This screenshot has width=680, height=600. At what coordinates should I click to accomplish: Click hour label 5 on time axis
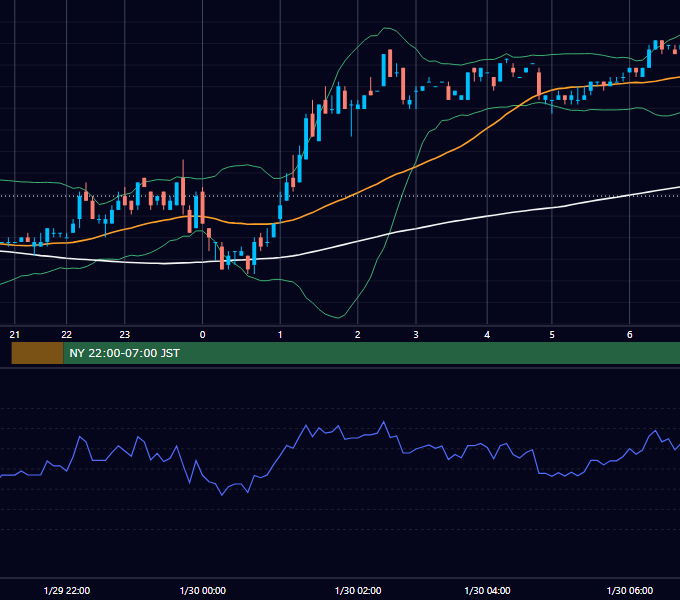pyautogui.click(x=552, y=335)
